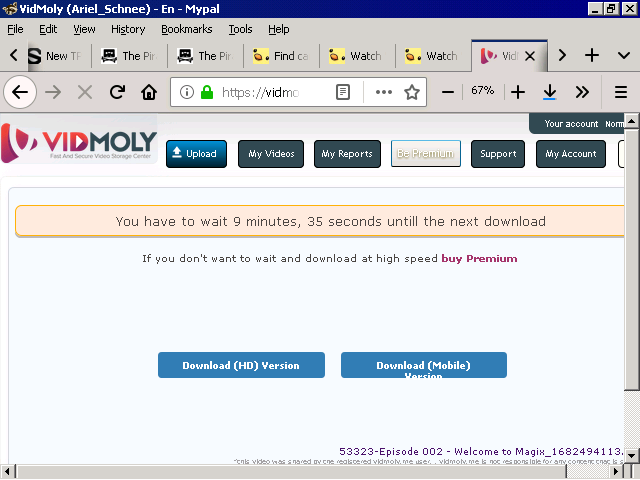Open My Videos page
The width and height of the screenshot is (640, 480).
[x=271, y=154]
